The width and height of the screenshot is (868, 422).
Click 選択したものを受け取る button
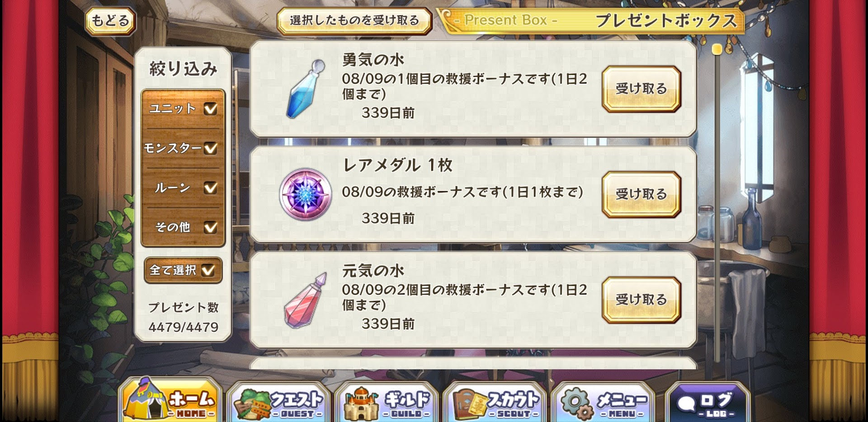tap(354, 21)
